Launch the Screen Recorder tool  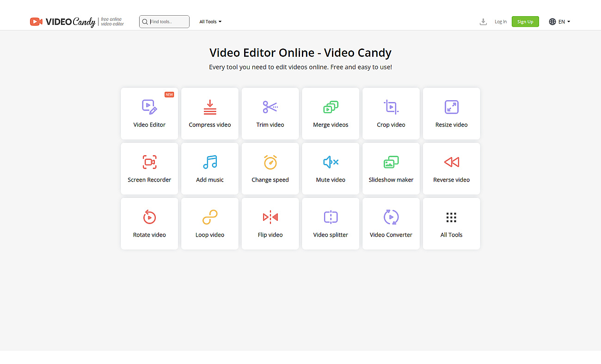tap(149, 169)
